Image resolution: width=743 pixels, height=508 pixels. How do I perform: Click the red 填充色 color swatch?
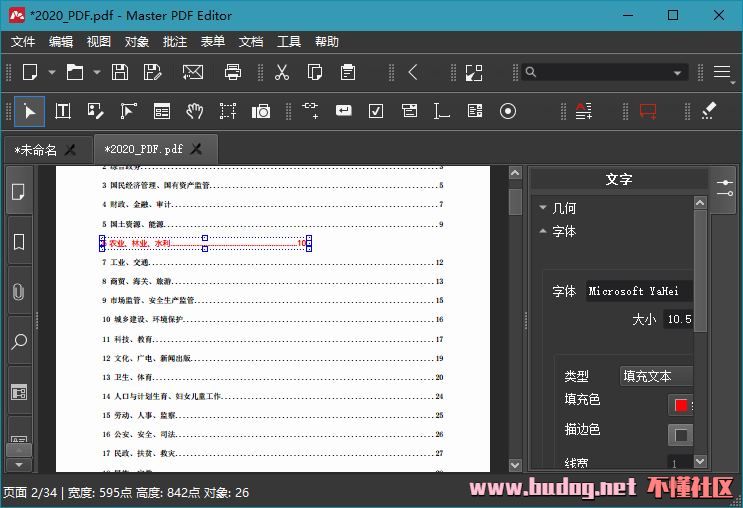680,405
